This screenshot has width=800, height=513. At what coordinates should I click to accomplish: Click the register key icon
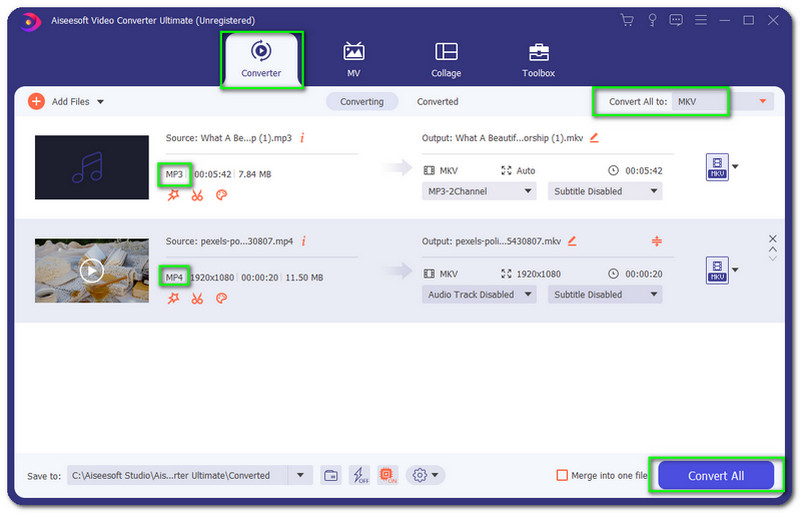click(x=652, y=20)
